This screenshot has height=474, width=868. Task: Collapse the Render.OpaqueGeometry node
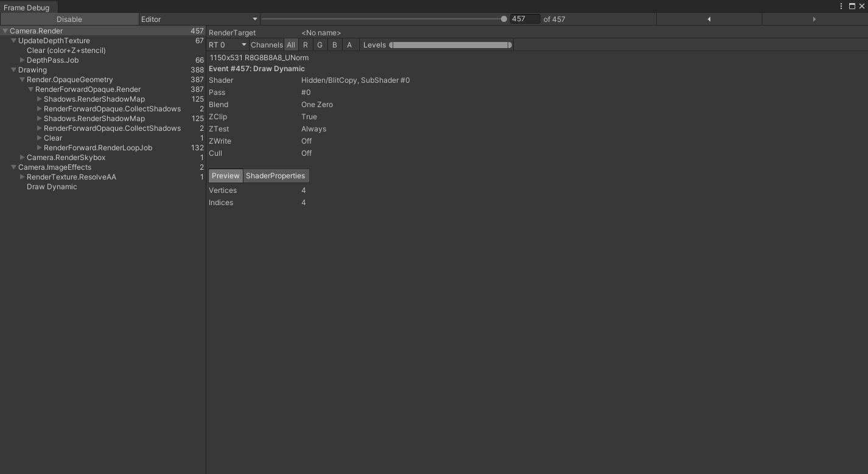(22, 80)
